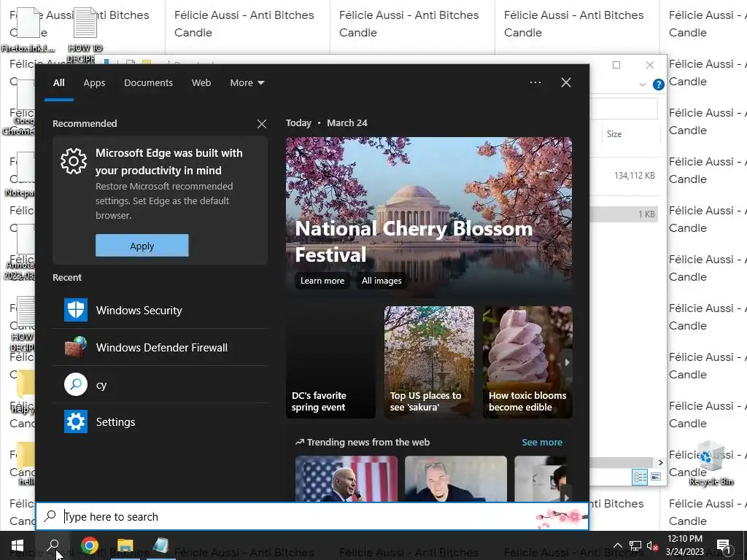Open Settings from the recent list
The width and height of the screenshot is (747, 560).
[160, 421]
